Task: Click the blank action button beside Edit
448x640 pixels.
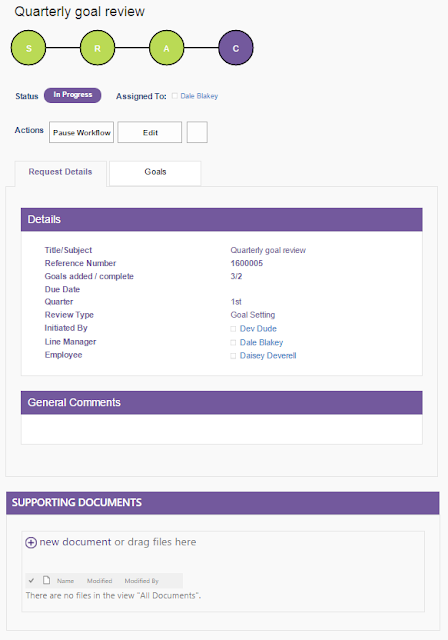Action: (197, 132)
